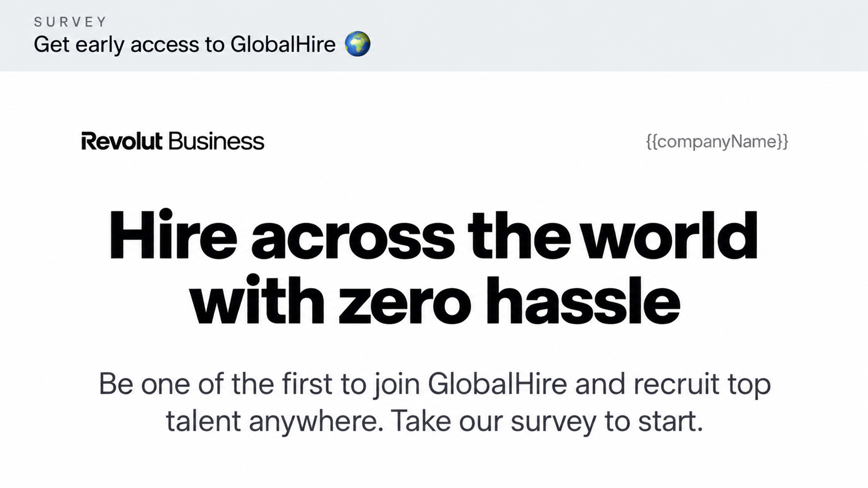Screen dimensions: 868x488
Task: Click the word "hassle" in the headline
Action: point(582,300)
